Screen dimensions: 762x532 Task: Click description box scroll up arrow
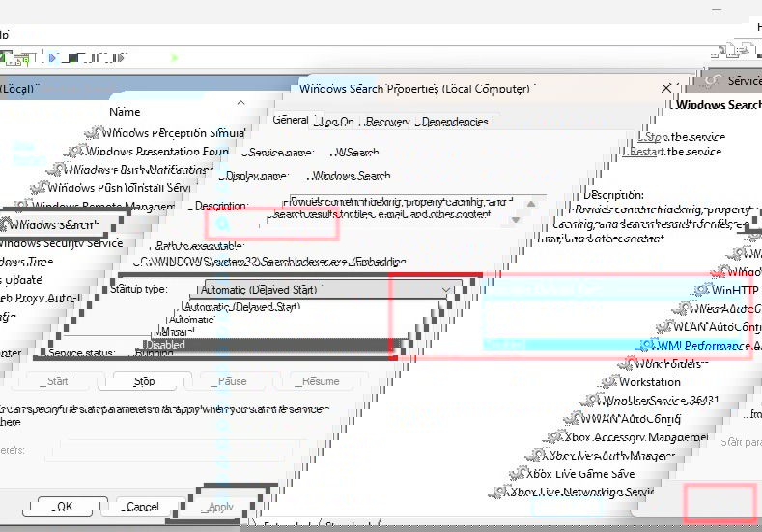click(x=531, y=204)
